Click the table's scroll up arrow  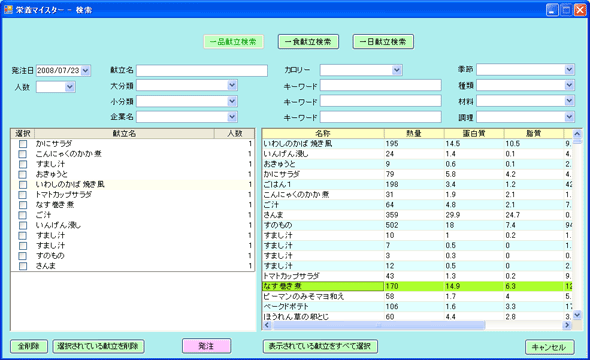point(577,134)
